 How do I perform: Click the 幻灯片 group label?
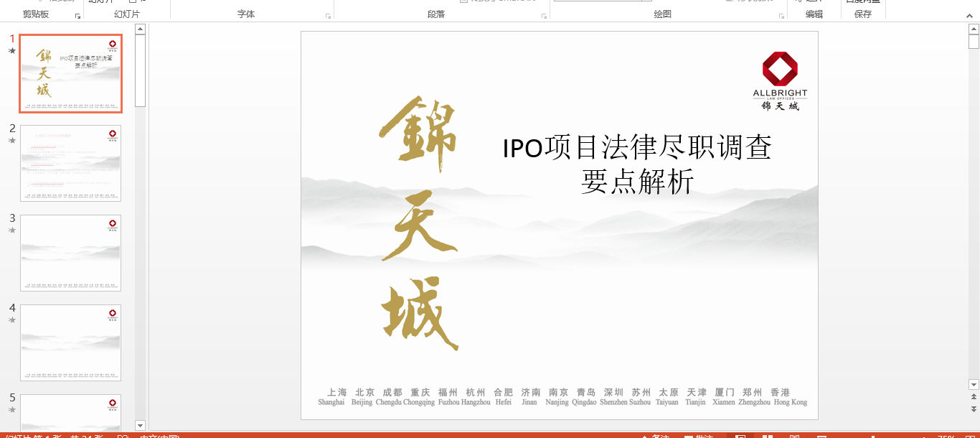click(127, 14)
